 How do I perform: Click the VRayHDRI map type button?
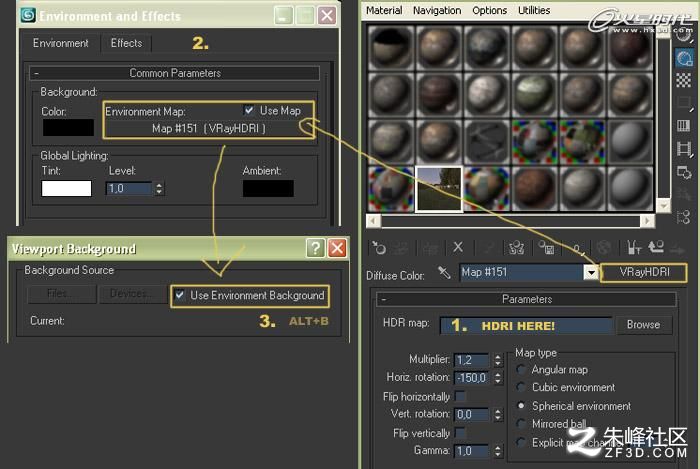(644, 272)
